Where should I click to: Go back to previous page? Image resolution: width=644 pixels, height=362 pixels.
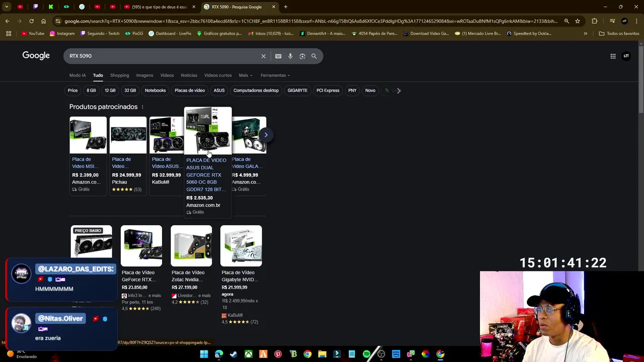[7, 21]
